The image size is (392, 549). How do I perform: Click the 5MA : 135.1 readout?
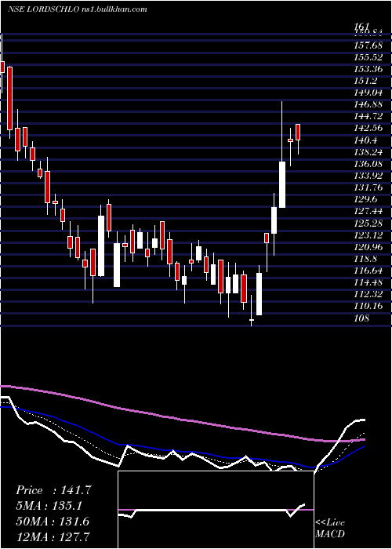pyautogui.click(x=49, y=506)
